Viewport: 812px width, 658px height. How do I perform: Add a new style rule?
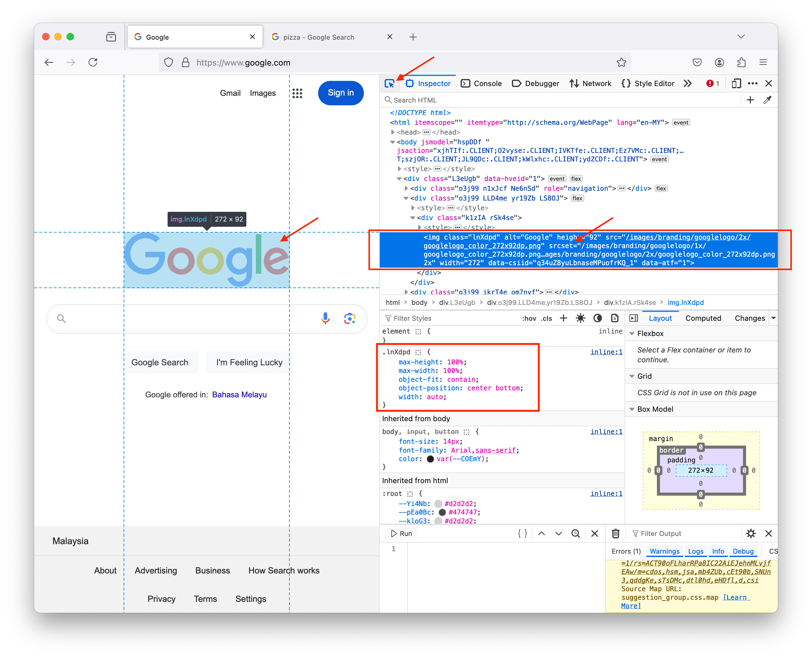563,318
